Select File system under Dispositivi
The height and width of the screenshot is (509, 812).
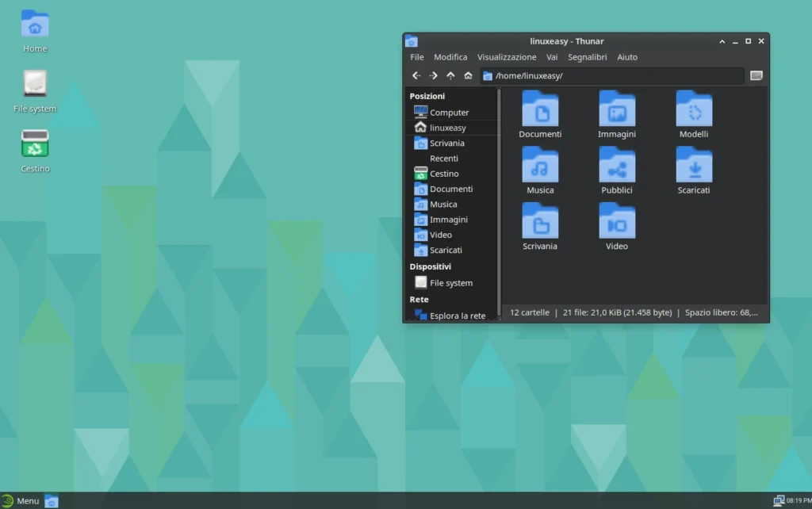coord(449,282)
